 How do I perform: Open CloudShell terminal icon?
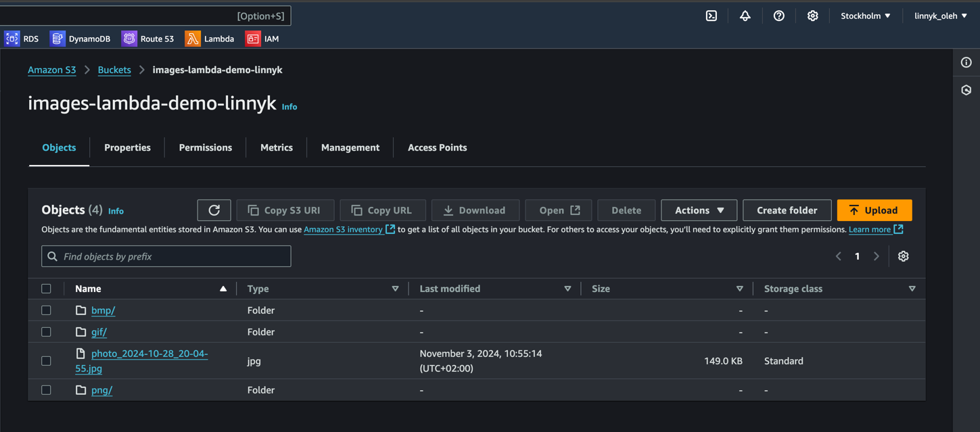click(x=711, y=16)
